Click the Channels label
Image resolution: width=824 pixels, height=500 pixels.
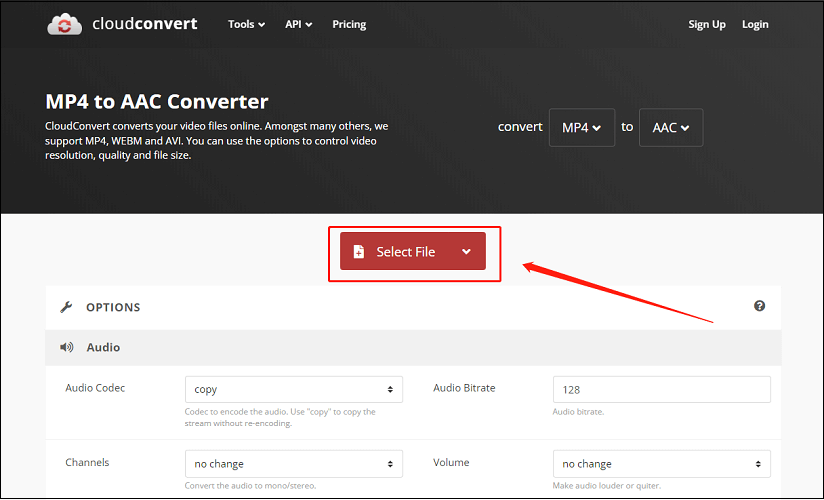pyautogui.click(x=87, y=462)
